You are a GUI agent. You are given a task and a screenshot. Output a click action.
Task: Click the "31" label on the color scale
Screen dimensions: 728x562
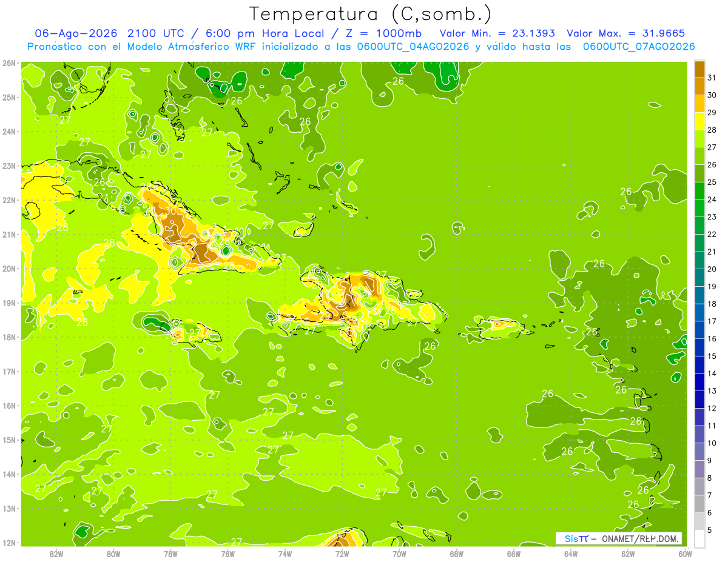coord(712,78)
